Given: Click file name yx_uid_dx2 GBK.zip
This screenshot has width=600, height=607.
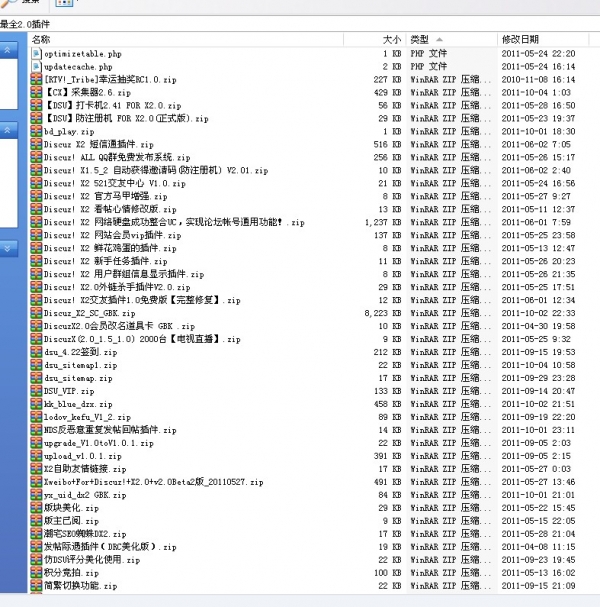Looking at the screenshot, I should 85,495.
